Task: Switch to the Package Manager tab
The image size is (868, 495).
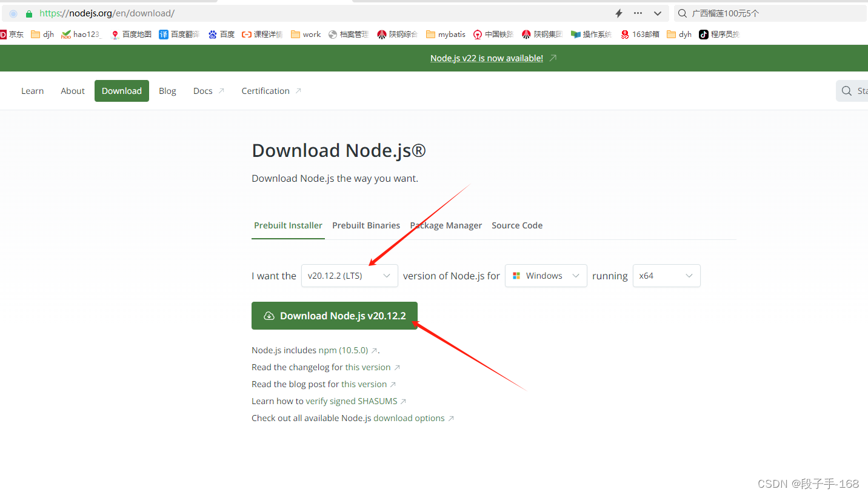Action: (446, 225)
